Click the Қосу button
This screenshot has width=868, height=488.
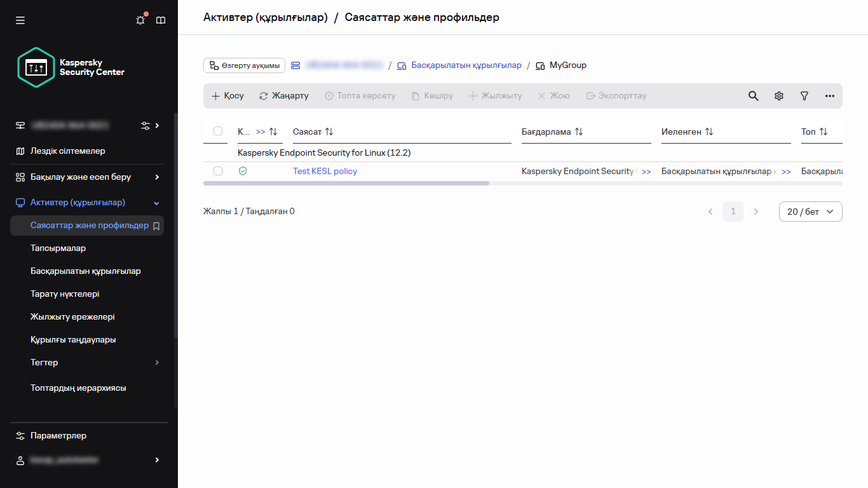227,96
